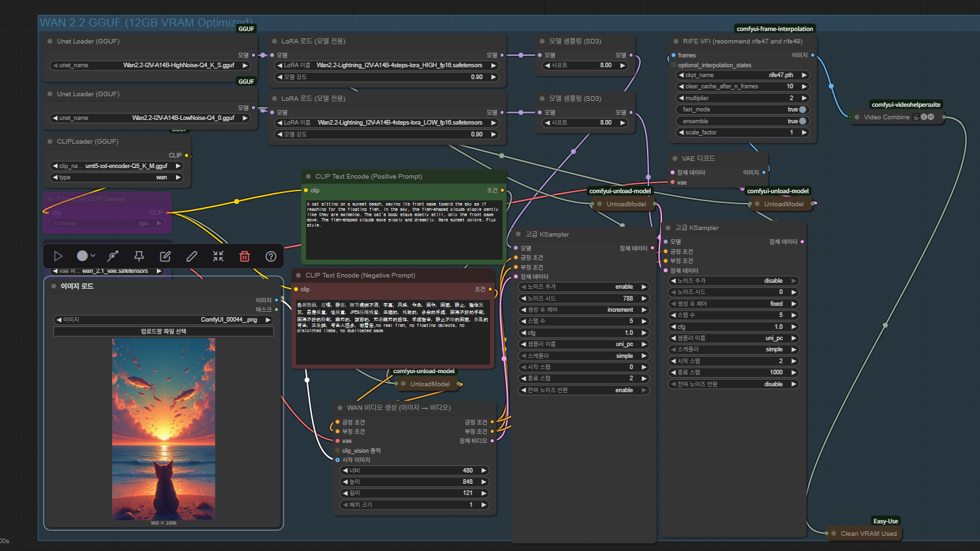This screenshot has height=551, width=980.
Task: Click cfg 1.0 field on left KSampler
Action: click(583, 333)
